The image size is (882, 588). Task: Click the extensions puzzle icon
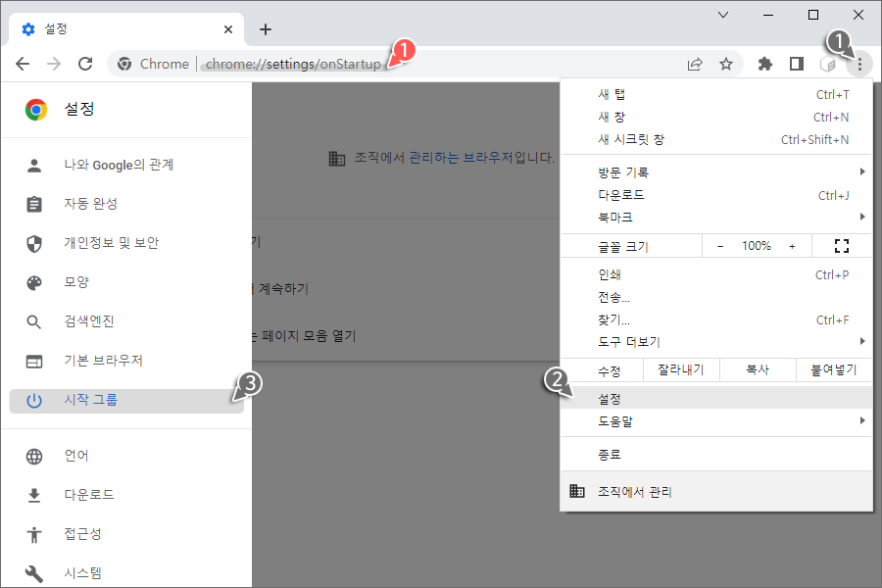tap(764, 63)
